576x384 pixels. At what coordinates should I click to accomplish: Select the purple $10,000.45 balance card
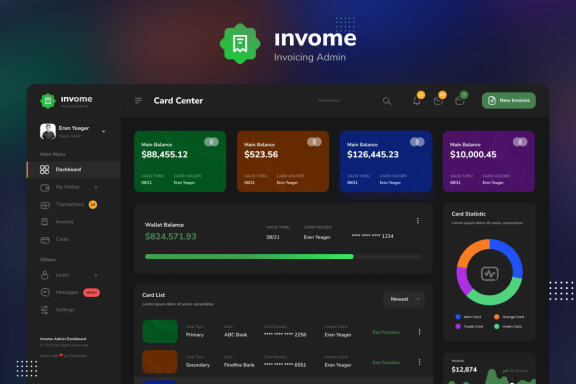point(489,161)
